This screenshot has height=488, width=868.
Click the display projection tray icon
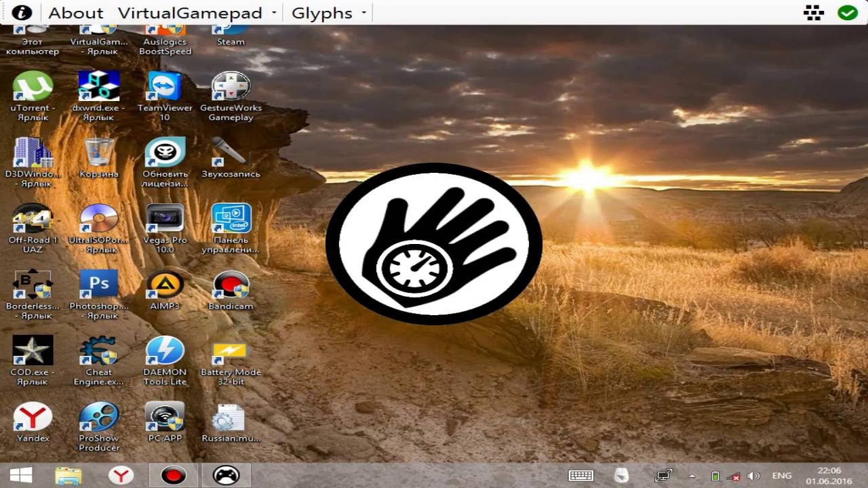click(664, 476)
